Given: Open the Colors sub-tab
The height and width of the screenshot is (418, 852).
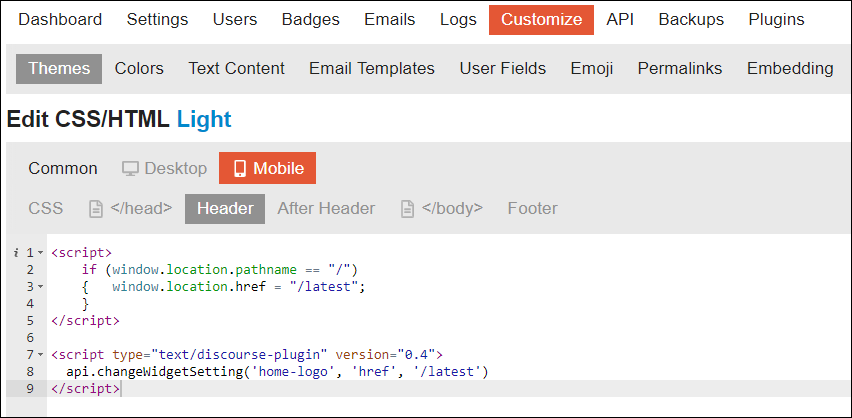Looking at the screenshot, I should [x=139, y=68].
